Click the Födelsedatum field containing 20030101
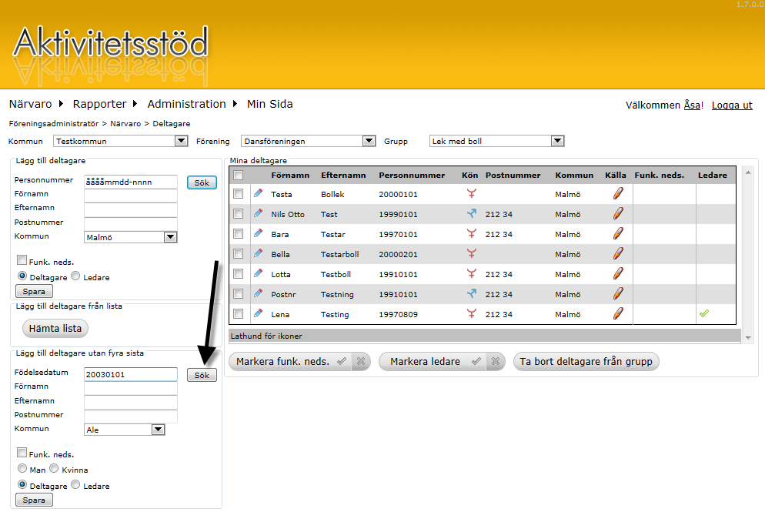This screenshot has height=532, width=765. pyautogui.click(x=131, y=374)
